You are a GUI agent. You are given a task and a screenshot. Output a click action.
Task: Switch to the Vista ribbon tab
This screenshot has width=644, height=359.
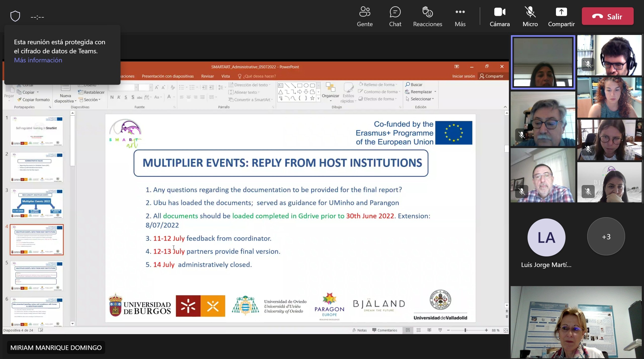(x=225, y=76)
